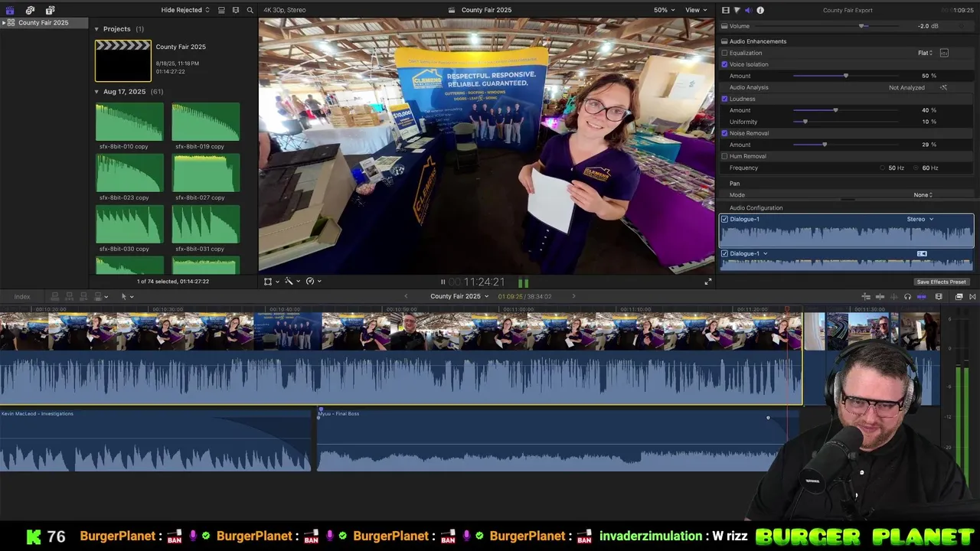
Task: Click the Loudness Uniformity slider
Action: [x=845, y=122]
